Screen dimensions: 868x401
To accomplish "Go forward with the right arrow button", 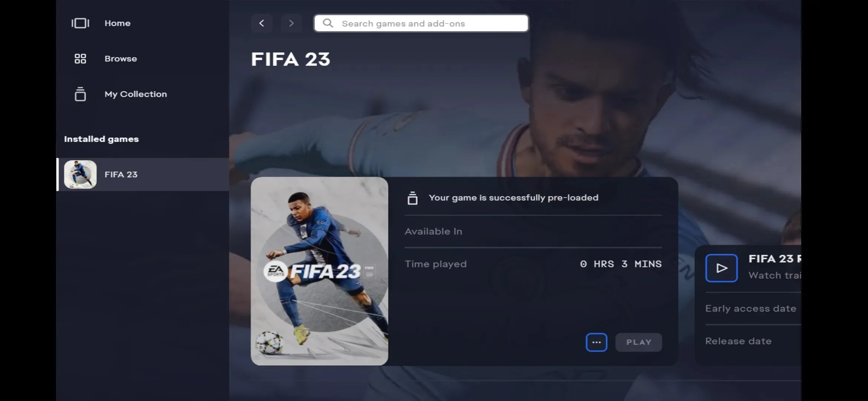I will 291,23.
